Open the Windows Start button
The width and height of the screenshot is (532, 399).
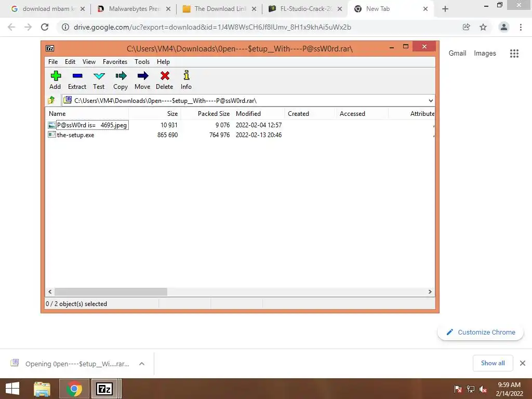(12, 389)
